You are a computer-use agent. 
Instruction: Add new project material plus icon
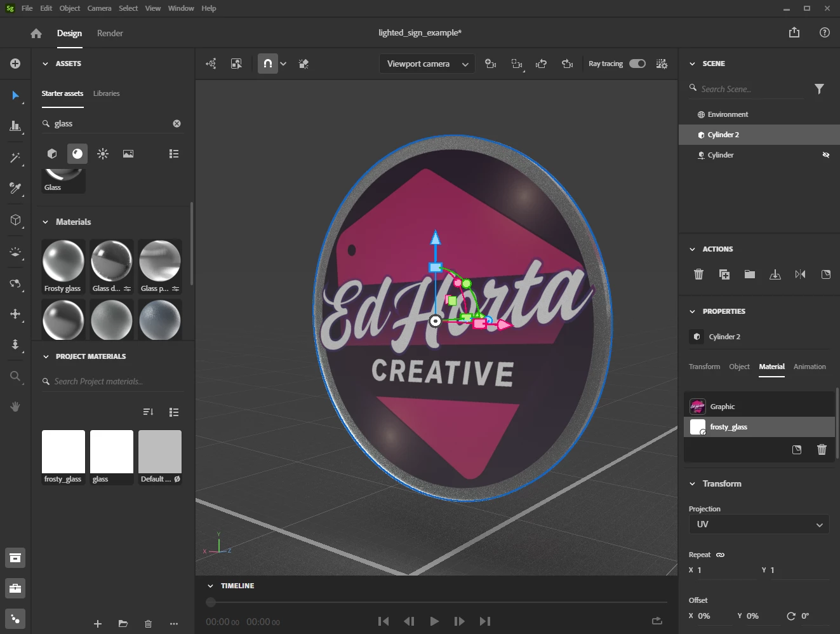[x=98, y=624]
